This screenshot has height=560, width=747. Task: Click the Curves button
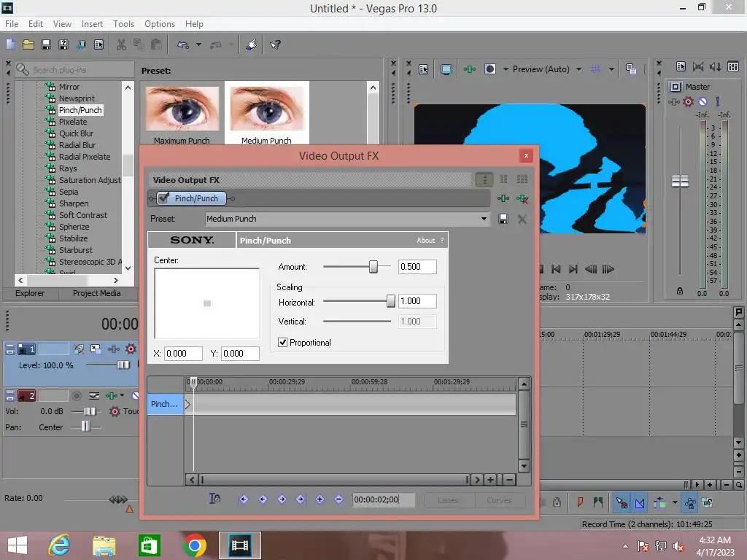tap(499, 500)
